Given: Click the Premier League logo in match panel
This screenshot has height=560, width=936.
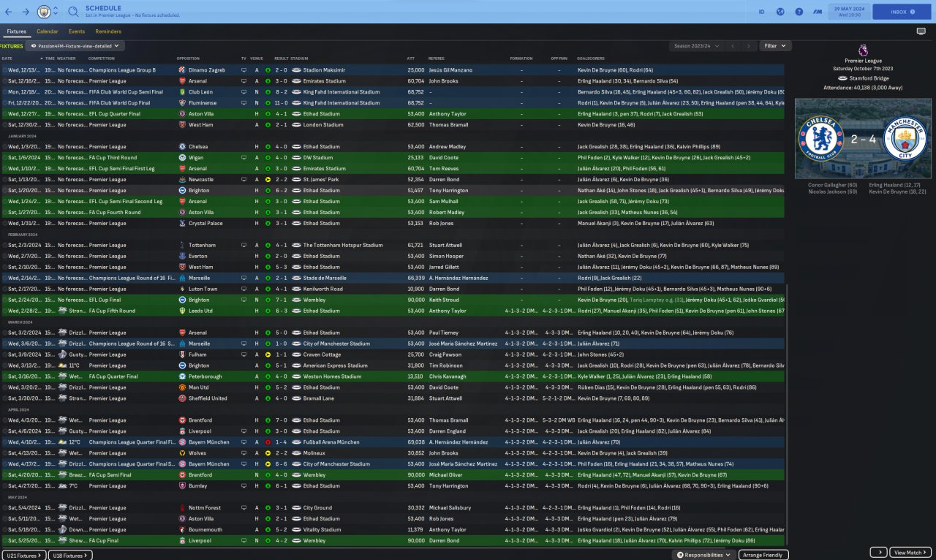Looking at the screenshot, I should click(x=863, y=50).
